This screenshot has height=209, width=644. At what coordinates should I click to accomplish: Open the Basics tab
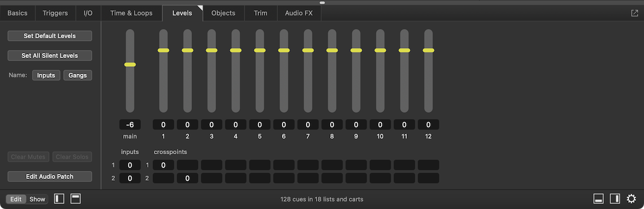[18, 13]
